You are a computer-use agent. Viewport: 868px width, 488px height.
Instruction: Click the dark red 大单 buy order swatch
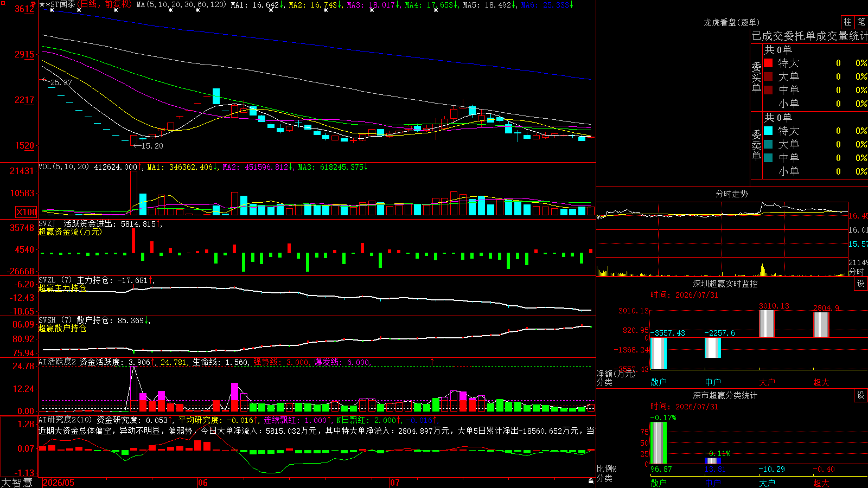point(768,76)
